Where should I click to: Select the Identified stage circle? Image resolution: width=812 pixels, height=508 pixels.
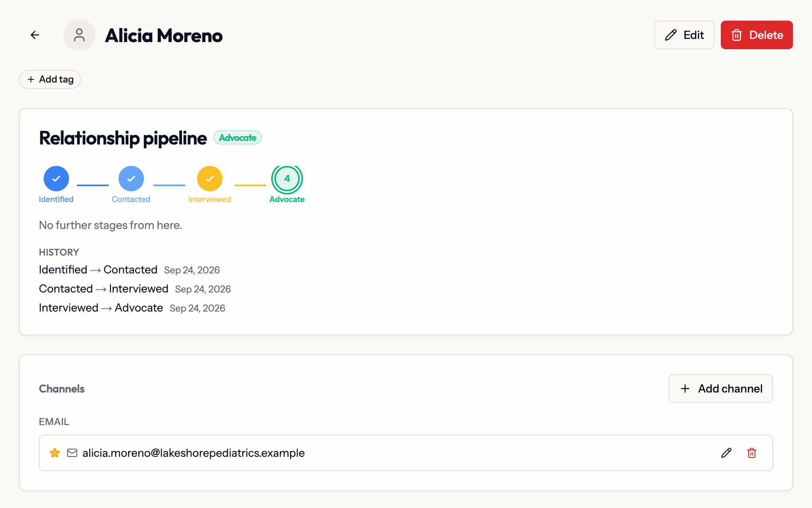(x=56, y=179)
